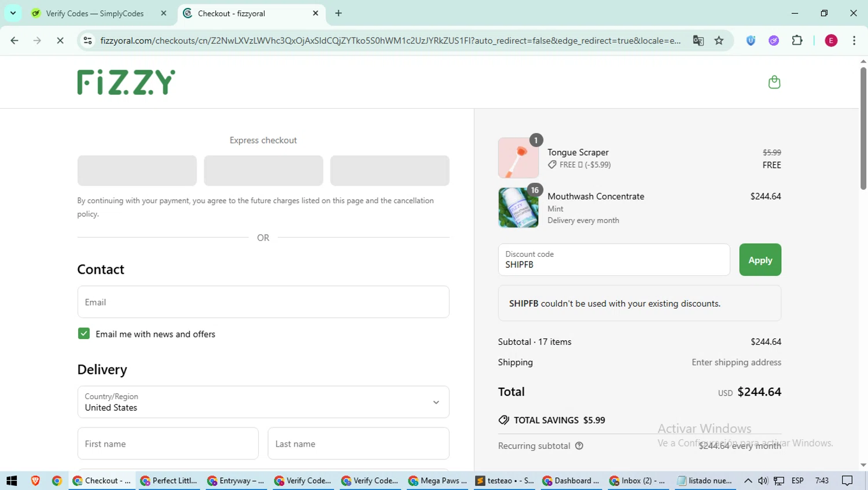Open network settings tray icon

779,481
